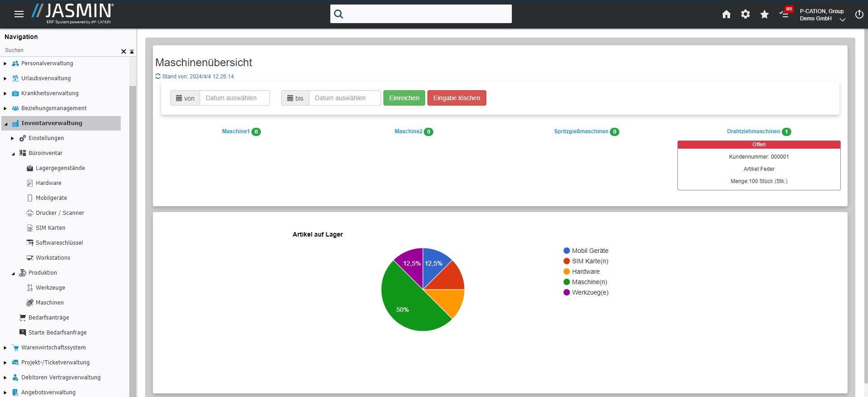Click the power logout icon
This screenshot has height=397, width=868.
tap(858, 15)
